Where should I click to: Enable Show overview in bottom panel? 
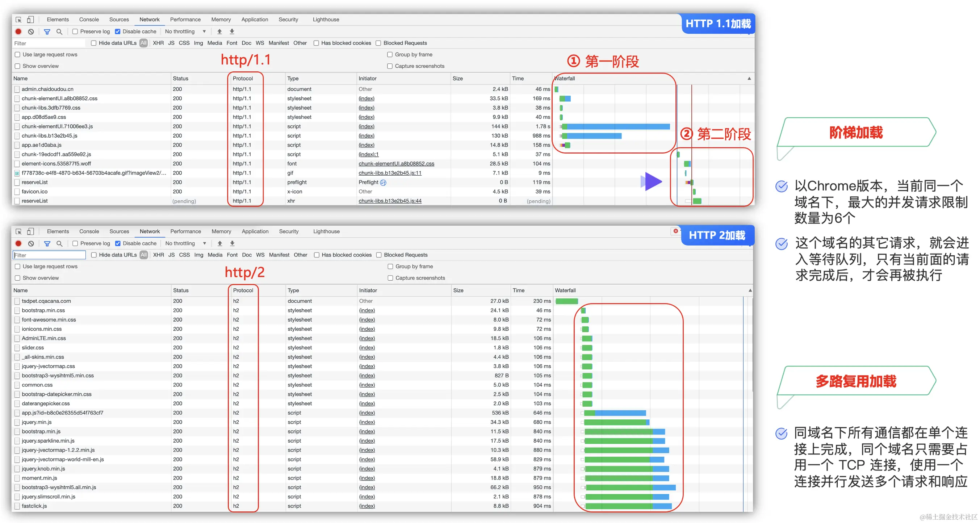click(17, 278)
